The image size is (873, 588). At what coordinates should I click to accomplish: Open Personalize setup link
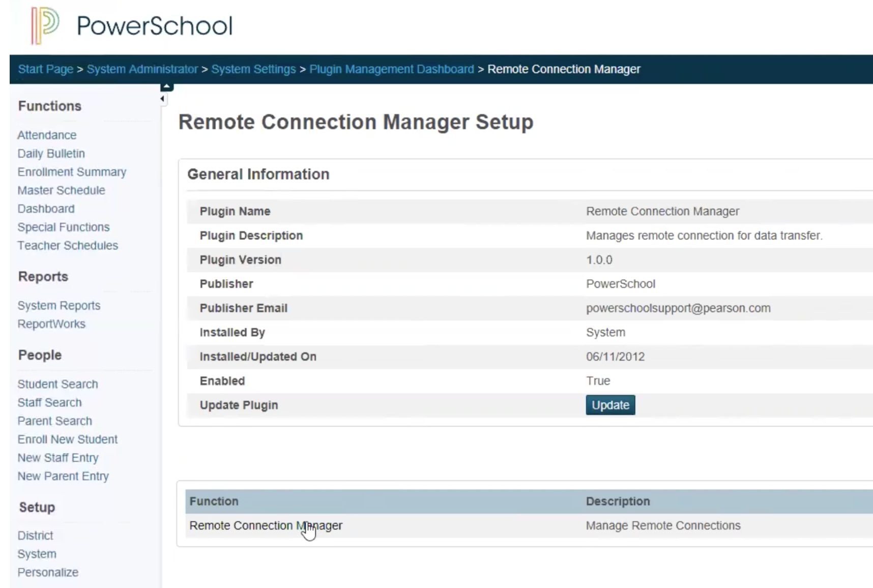48,572
